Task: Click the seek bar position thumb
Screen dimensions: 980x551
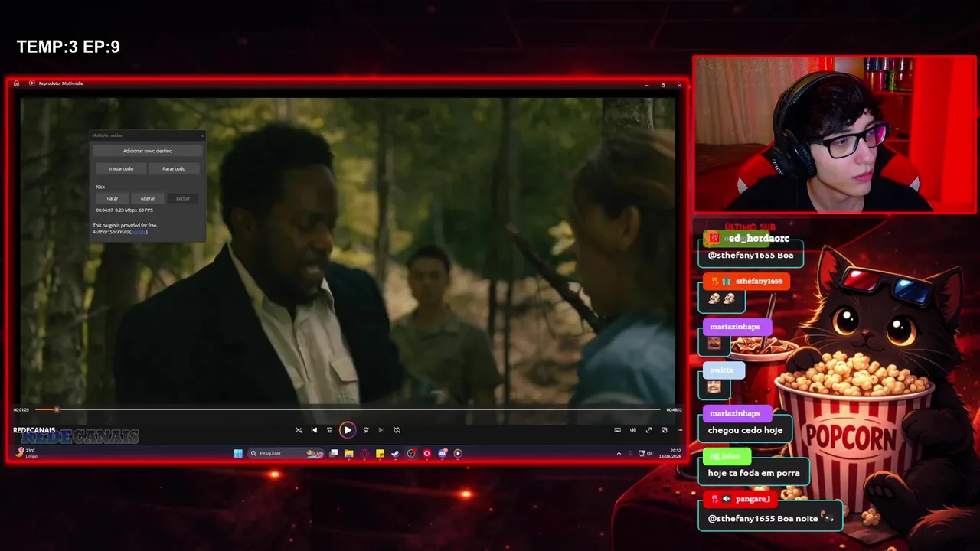Action: pyautogui.click(x=56, y=409)
